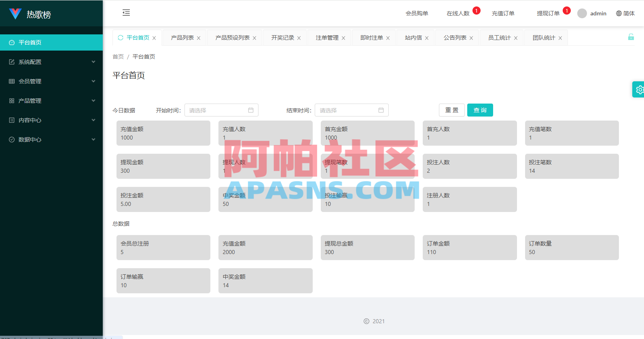Screen dimensions: 644x339
Task: Click the 开始时间 date input field
Action: 221,110
